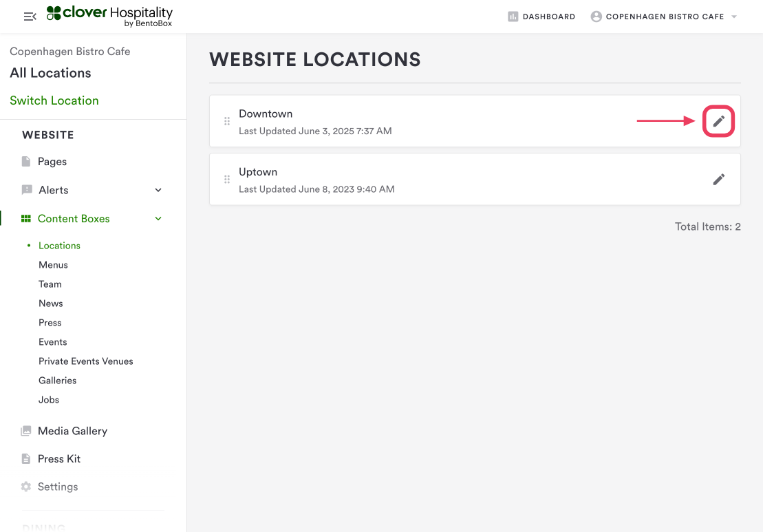Screen dimensions: 763x532
Task: Open Press Kit
Action: [x=59, y=458]
